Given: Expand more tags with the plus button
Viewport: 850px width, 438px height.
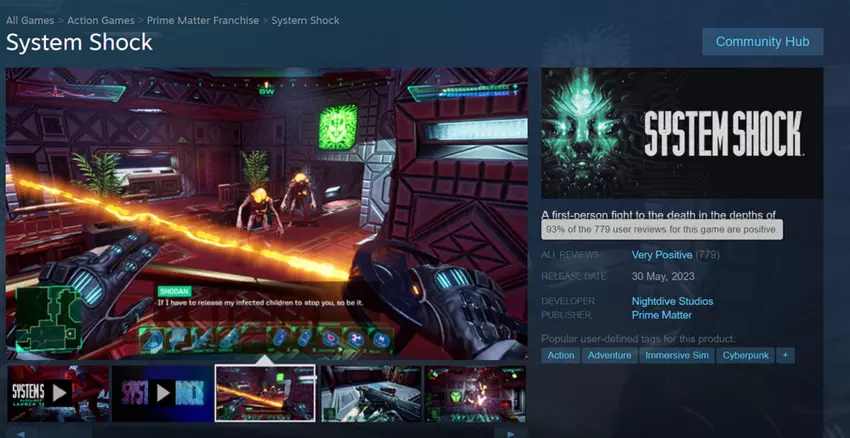Looking at the screenshot, I should (x=785, y=355).
